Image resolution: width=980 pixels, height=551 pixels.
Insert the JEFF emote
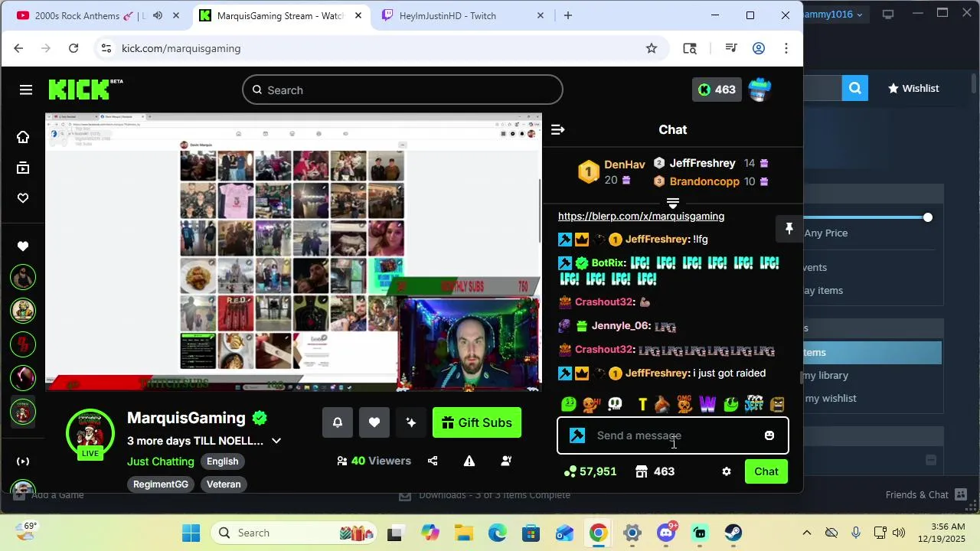pos(754,404)
